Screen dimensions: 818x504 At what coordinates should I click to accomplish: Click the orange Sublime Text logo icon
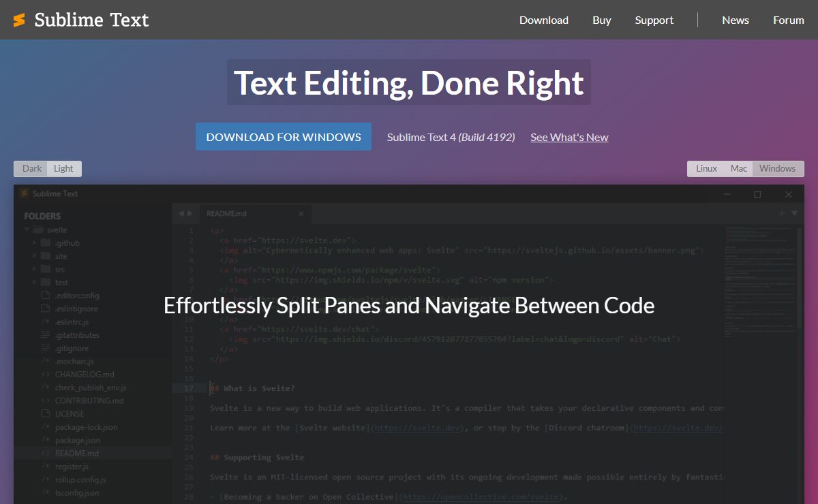19,20
